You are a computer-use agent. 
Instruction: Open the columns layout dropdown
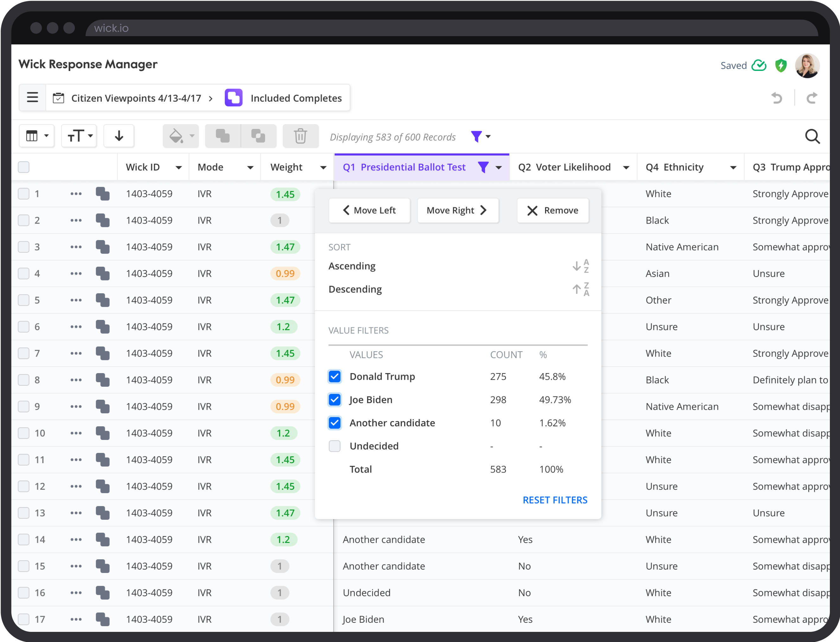[37, 136]
